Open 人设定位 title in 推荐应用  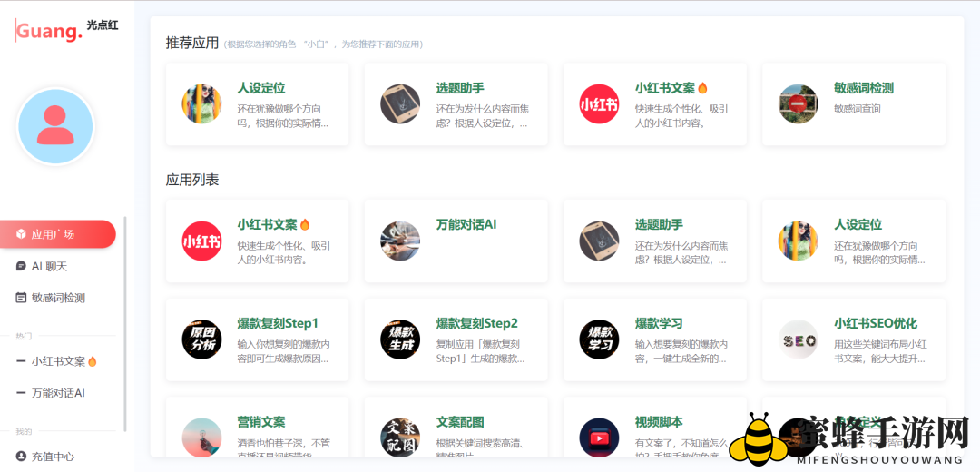click(x=261, y=88)
